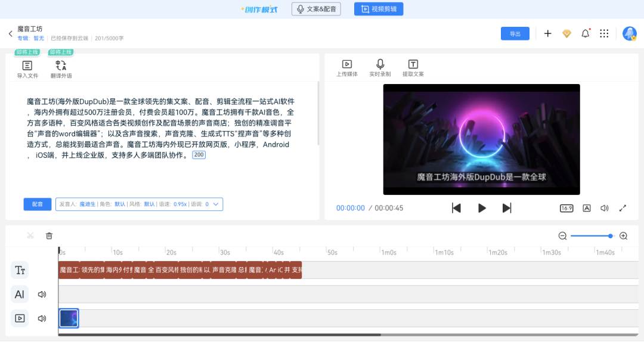Screen dimensions: 644x342
Task: Switch to the 文案&配音 tab
Action: tap(316, 9)
